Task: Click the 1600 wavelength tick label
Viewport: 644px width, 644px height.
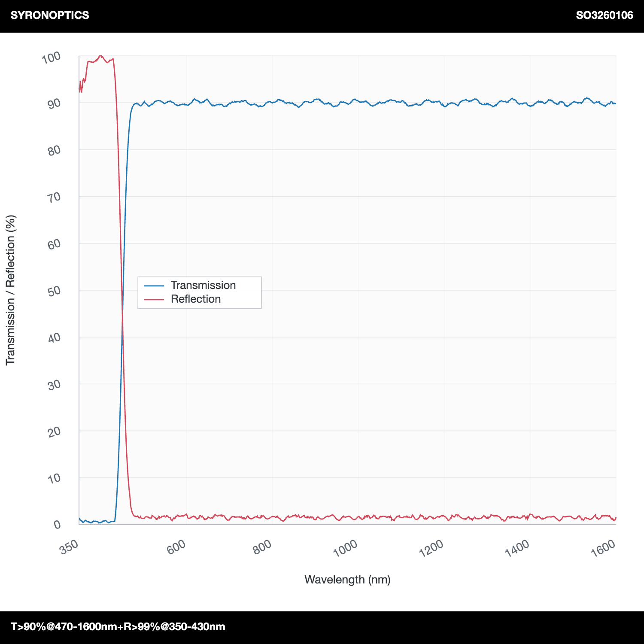Action: (x=603, y=548)
